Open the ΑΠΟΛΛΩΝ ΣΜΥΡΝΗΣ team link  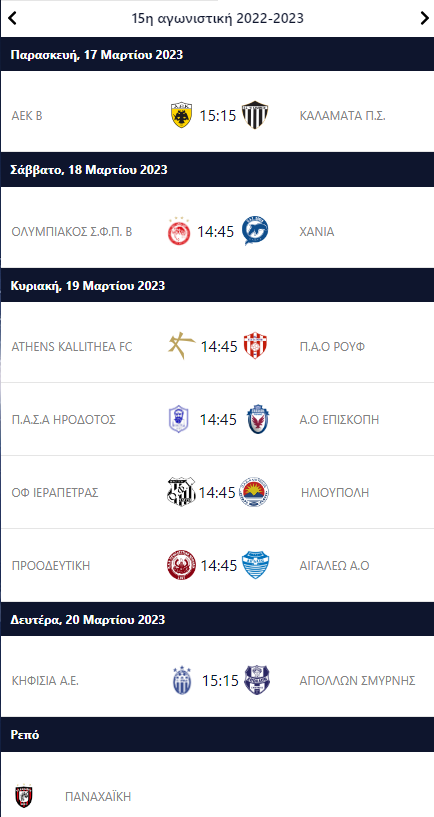coord(357,681)
